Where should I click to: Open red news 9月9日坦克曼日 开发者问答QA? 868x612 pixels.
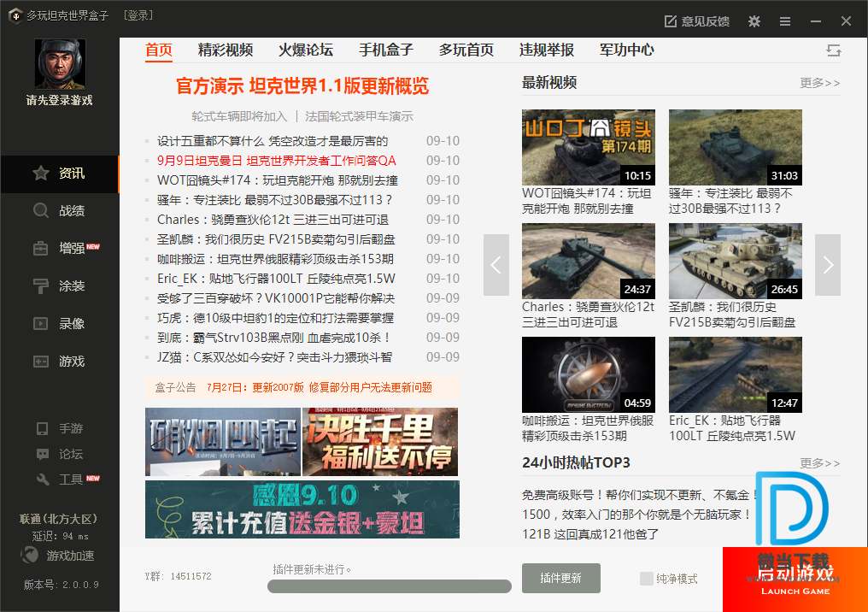point(276,161)
